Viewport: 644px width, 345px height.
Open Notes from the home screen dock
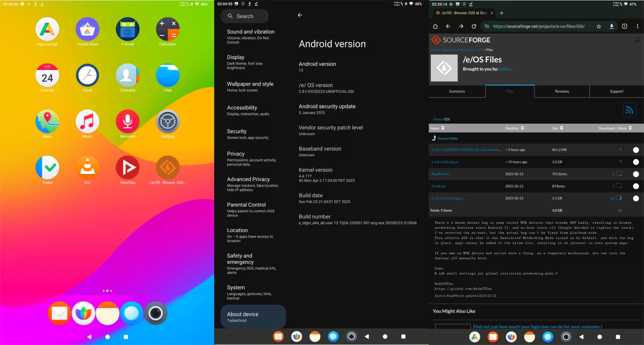pos(108,313)
